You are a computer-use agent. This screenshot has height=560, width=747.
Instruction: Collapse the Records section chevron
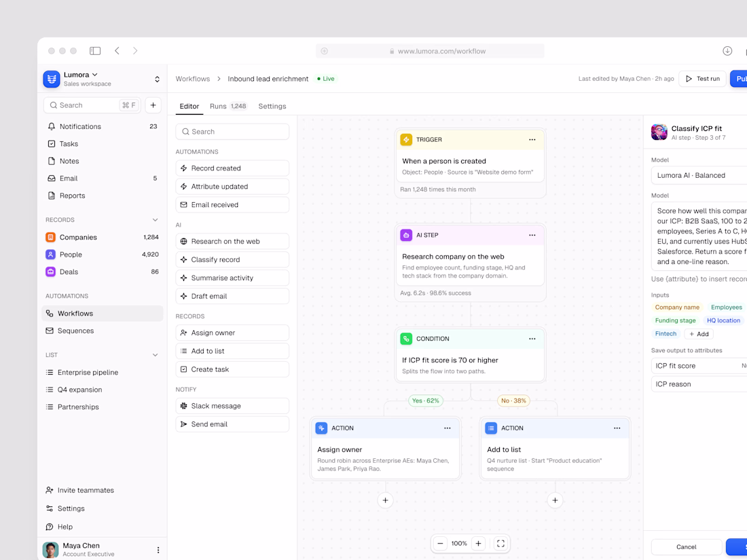[x=155, y=220]
